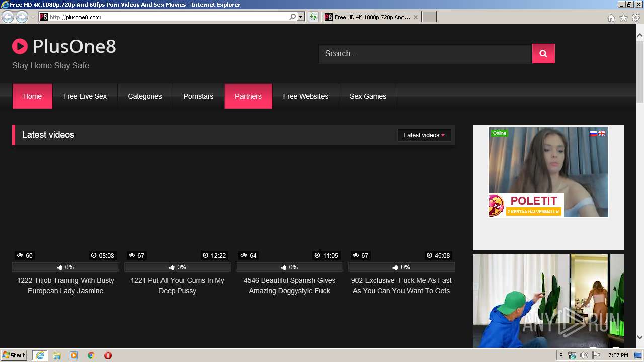
Task: Open a new blank tab
Action: 429,17
